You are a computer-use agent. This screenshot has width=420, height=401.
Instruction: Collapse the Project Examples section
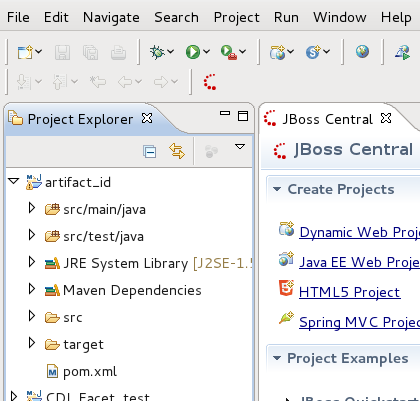click(x=277, y=358)
